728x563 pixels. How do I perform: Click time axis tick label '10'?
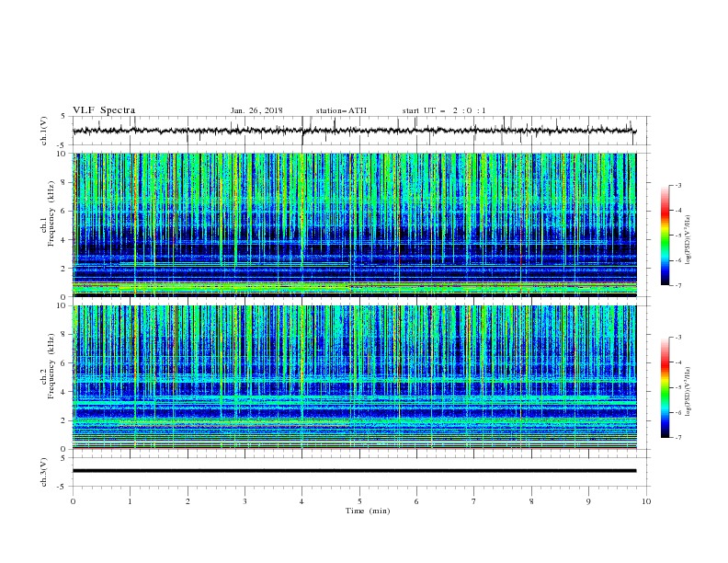[646, 501]
